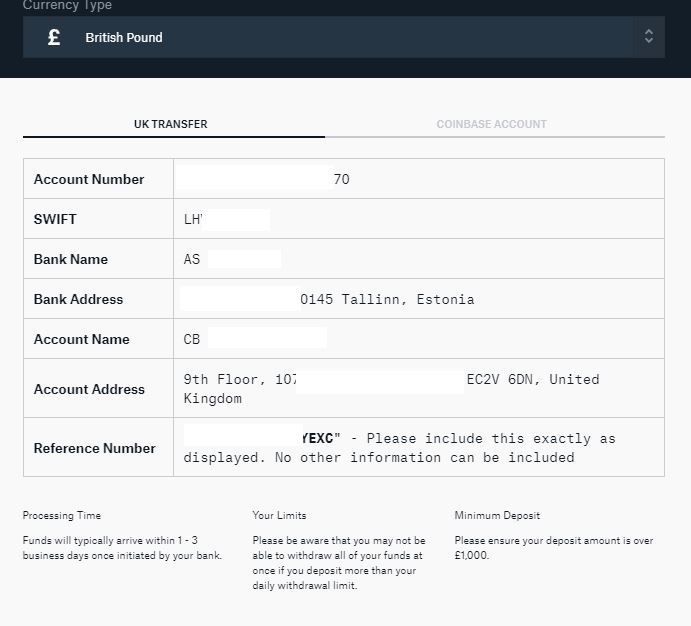Select the account name value starting with CB
Screen dimensions: 691x626
click(192, 339)
